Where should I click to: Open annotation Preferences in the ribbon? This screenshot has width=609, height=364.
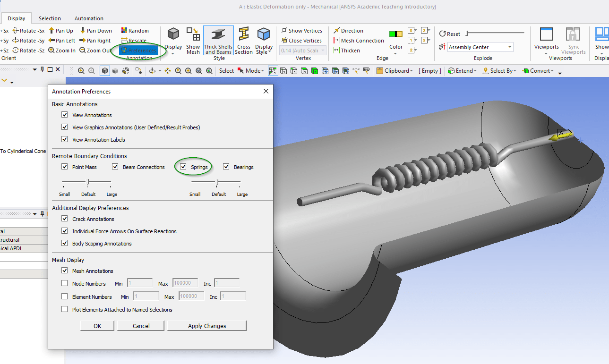coord(138,51)
